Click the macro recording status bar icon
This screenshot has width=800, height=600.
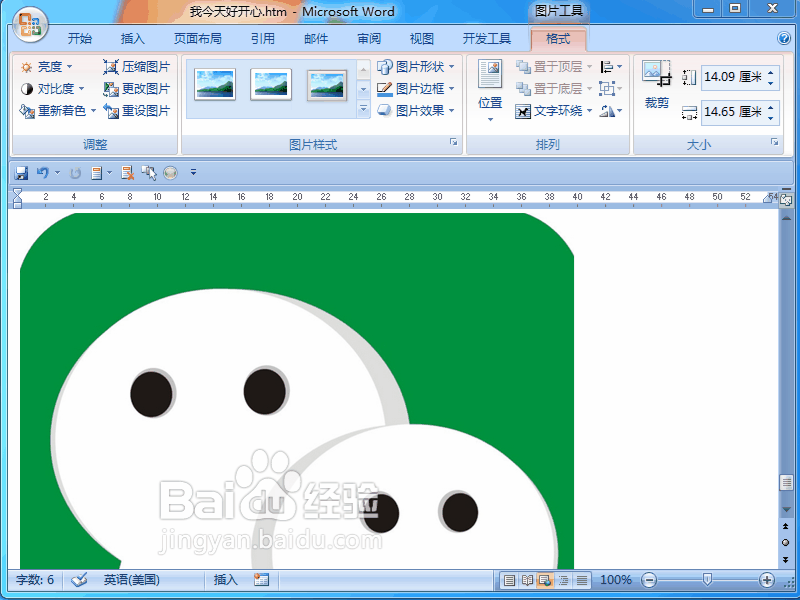pyautogui.click(x=261, y=580)
